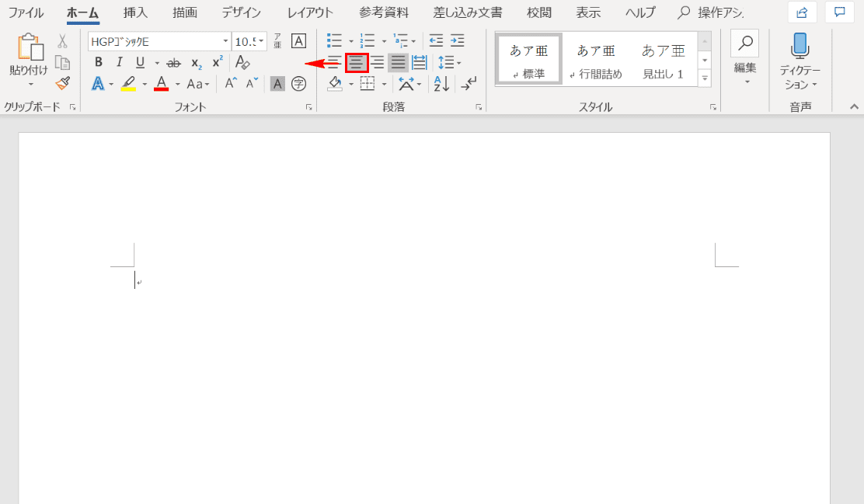This screenshot has height=504, width=864.
Task: Open the 編集 (Editing) menu
Action: [745, 59]
